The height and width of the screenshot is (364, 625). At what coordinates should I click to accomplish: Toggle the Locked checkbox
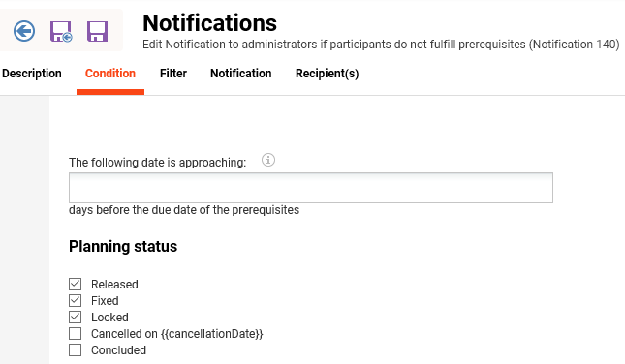click(75, 317)
